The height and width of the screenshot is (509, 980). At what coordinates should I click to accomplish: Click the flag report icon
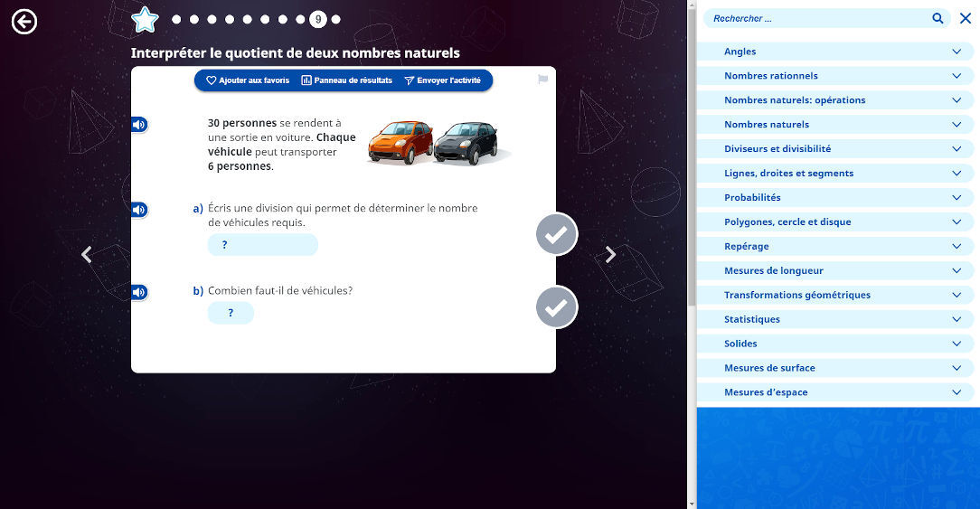542,80
